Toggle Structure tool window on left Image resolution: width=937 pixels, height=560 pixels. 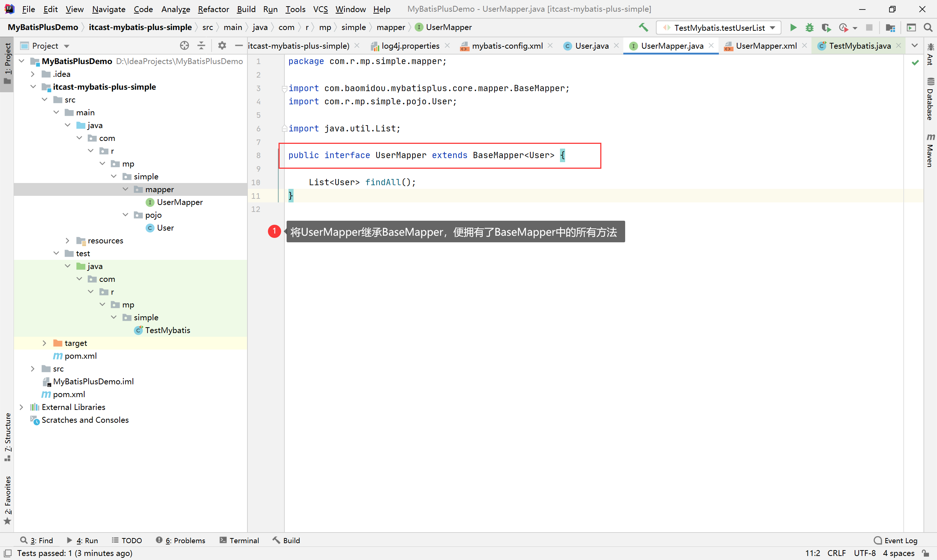click(x=8, y=437)
